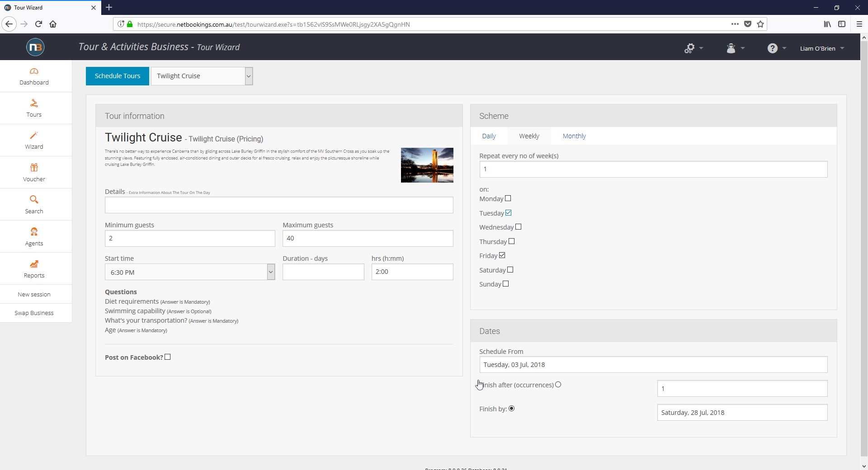Check the Saturday checkbox
868x470 pixels.
[510, 270]
